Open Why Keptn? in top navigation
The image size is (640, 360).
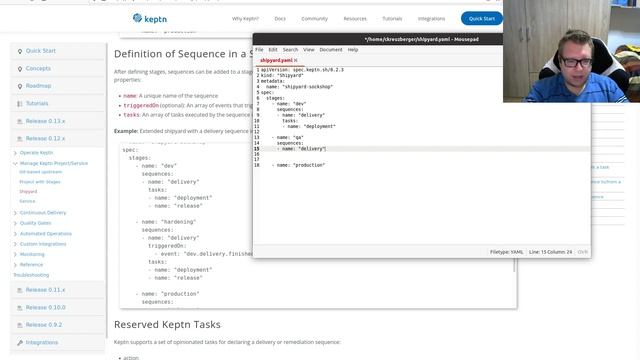click(245, 19)
